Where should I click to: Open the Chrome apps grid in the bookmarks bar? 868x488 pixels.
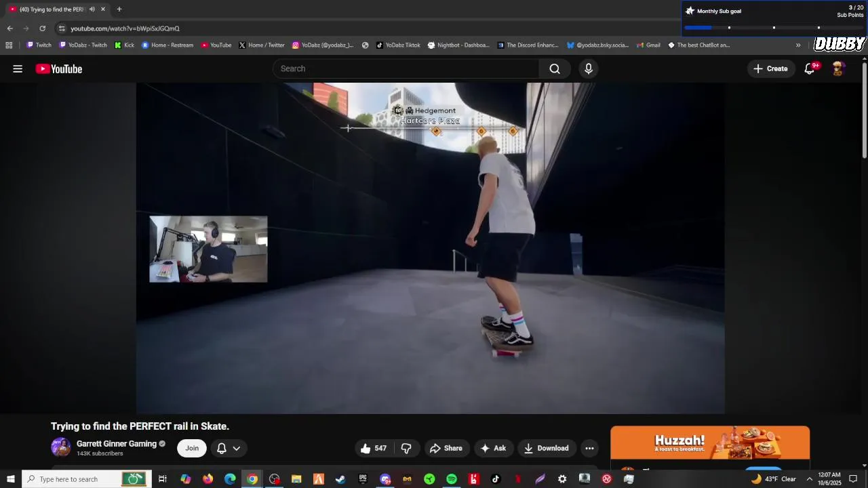click(9, 45)
